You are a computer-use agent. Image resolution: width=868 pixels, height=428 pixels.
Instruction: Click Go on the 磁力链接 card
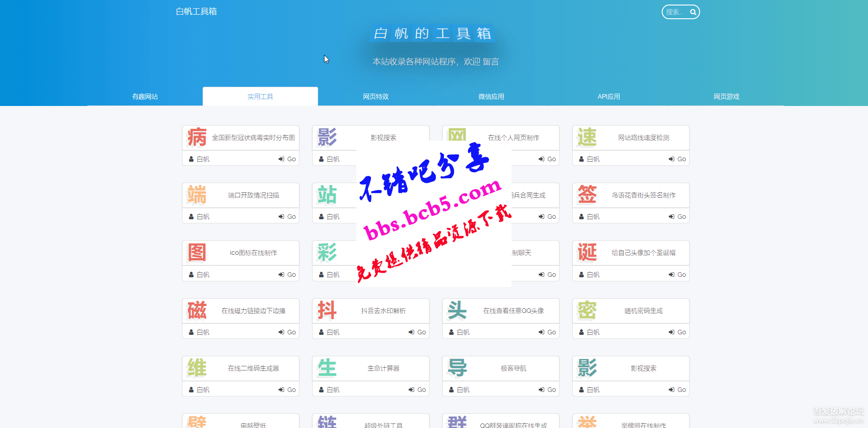tap(288, 332)
